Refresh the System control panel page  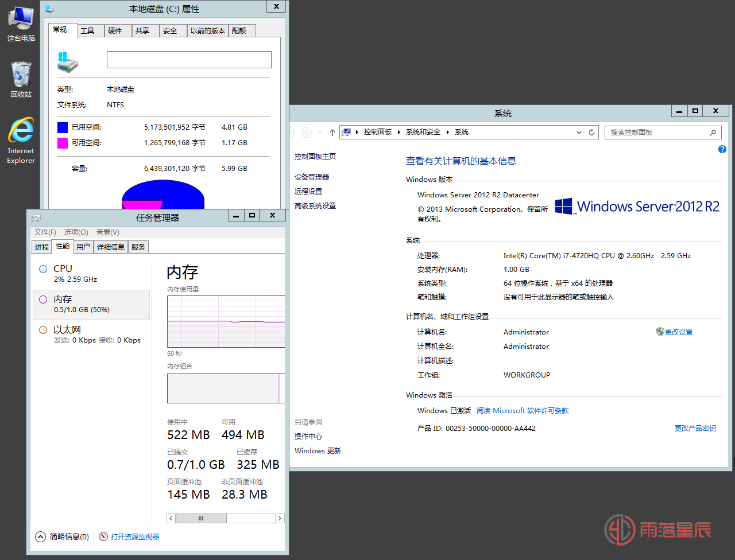591,133
